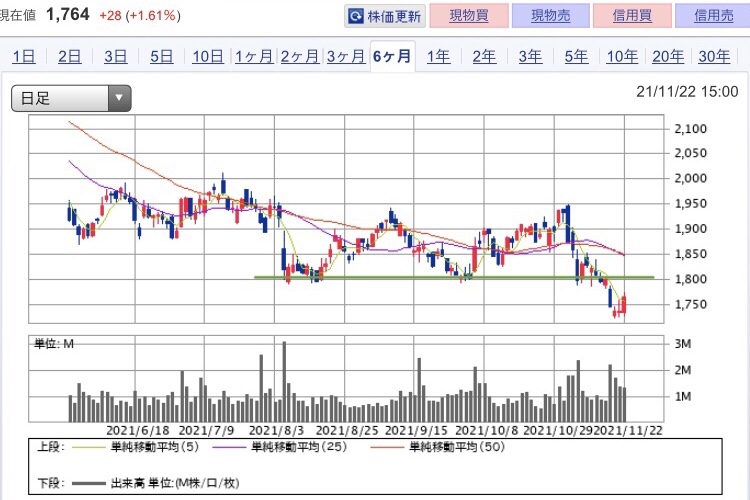Click the 現物買 button
The image size is (750, 500).
(x=469, y=16)
